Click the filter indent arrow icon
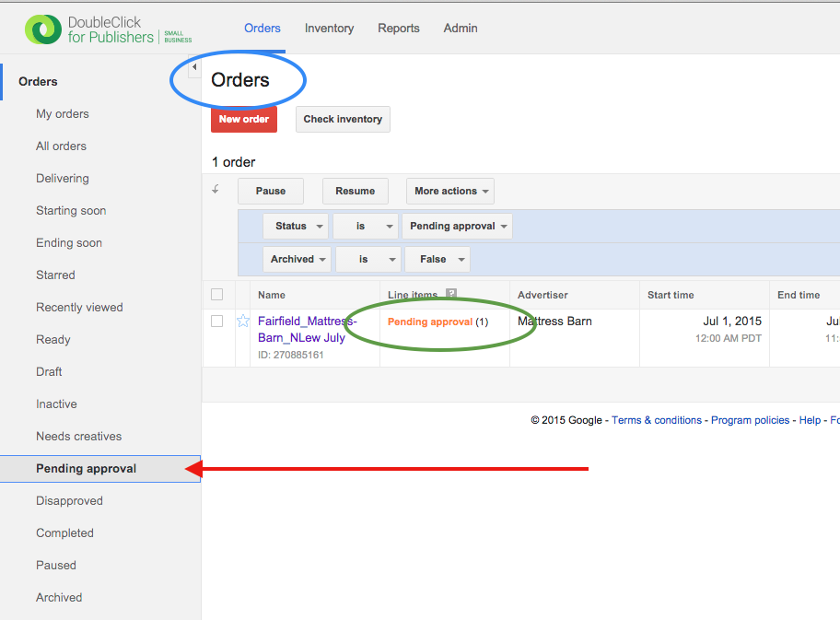840x620 pixels. click(x=216, y=190)
